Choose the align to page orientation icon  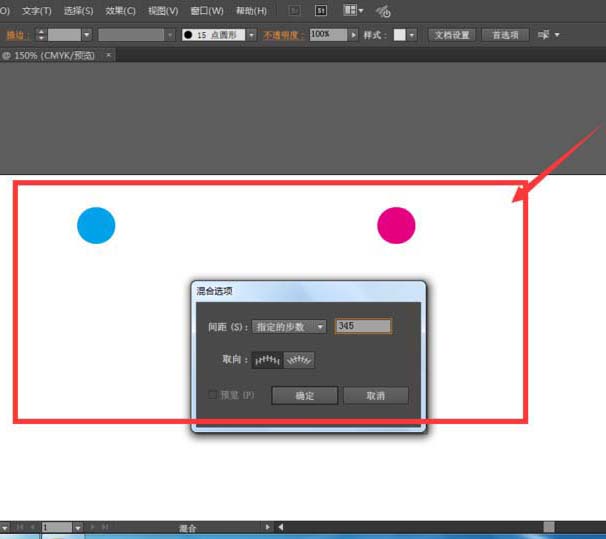click(267, 360)
